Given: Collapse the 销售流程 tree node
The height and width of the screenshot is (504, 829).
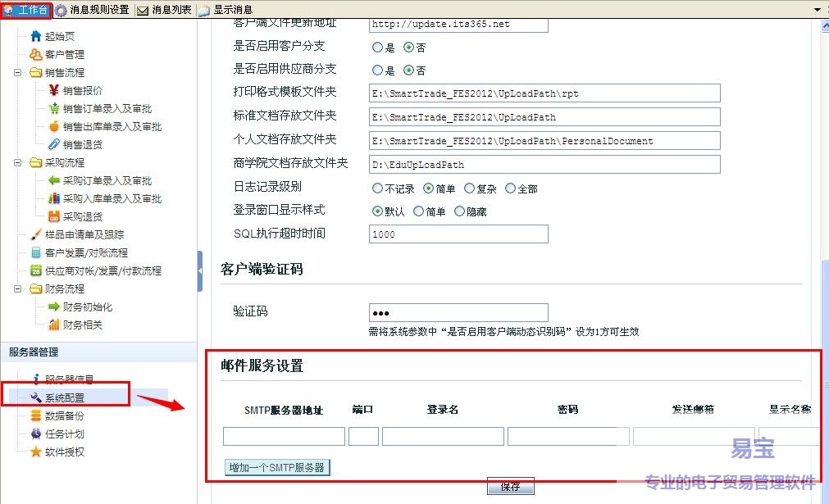Looking at the screenshot, I should [x=17, y=72].
